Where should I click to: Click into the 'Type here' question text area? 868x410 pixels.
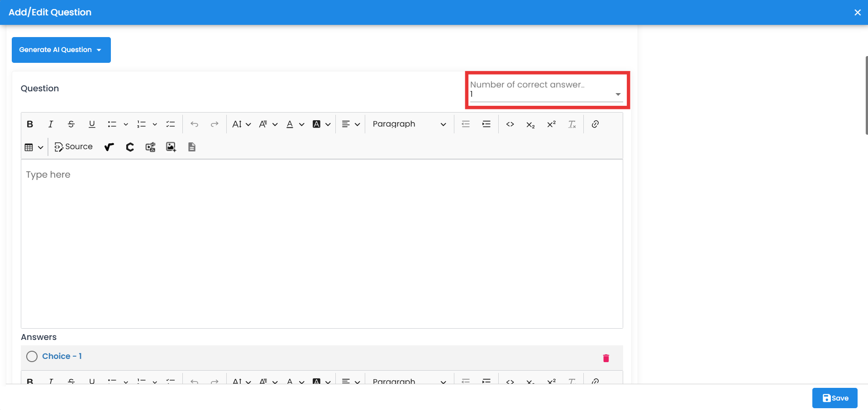[322, 244]
